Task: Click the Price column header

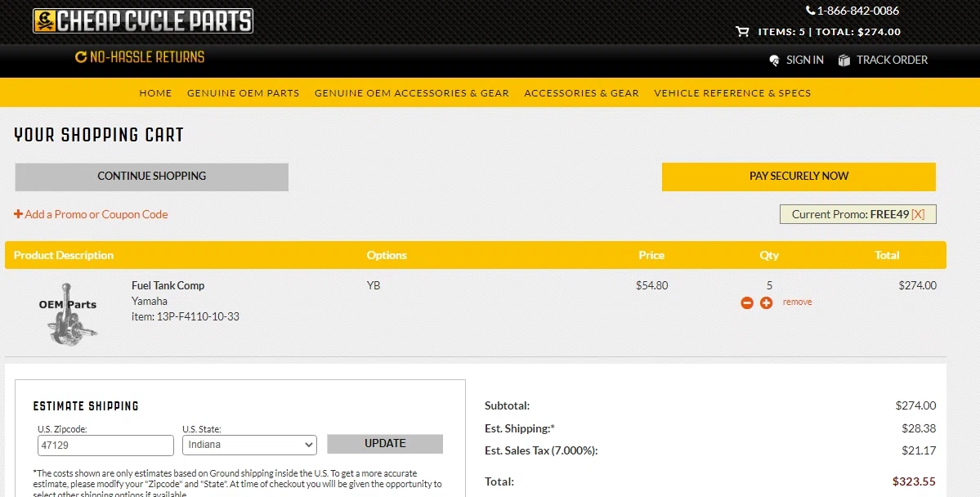Action: tap(651, 255)
